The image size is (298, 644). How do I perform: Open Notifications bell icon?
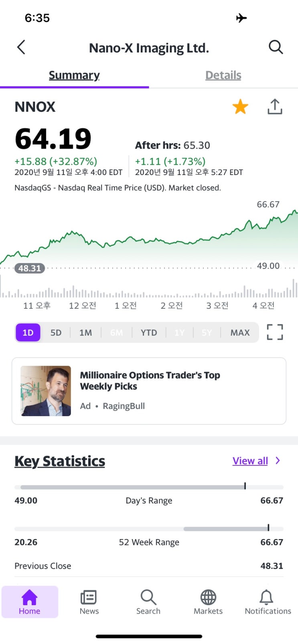[268, 602]
